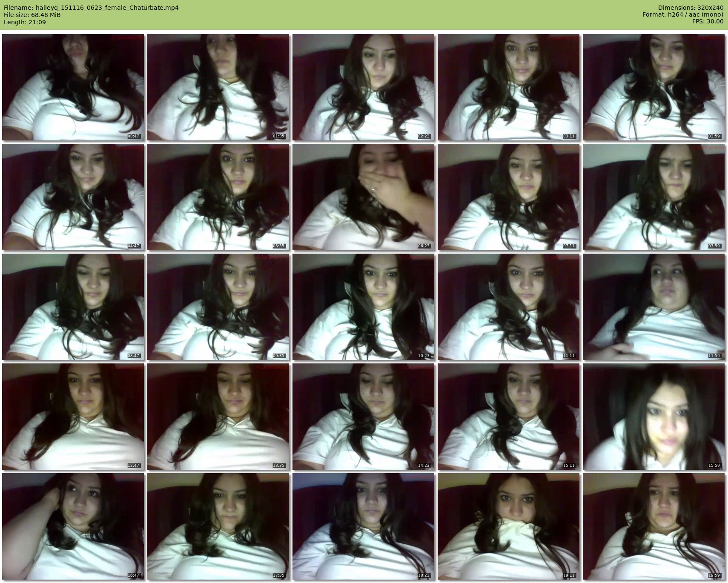Click the Filename line in the header
The width and height of the screenshot is (728, 583).
tap(91, 8)
